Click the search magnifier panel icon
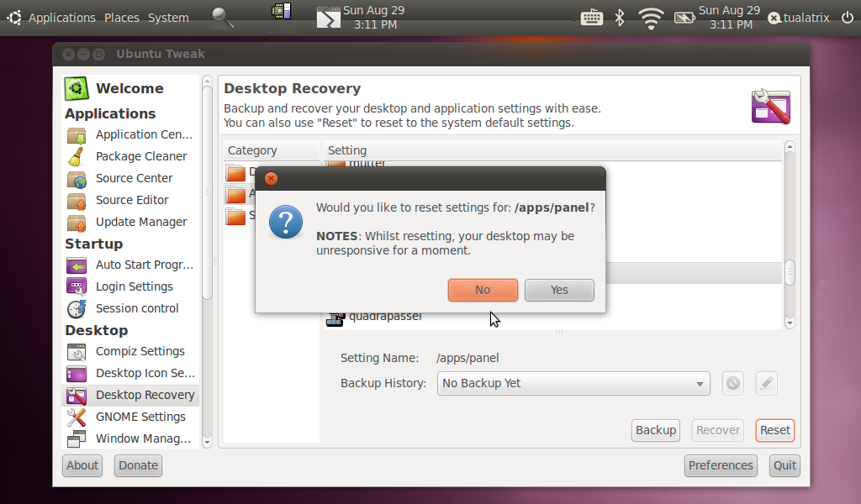The height and width of the screenshot is (504, 861). [x=222, y=18]
